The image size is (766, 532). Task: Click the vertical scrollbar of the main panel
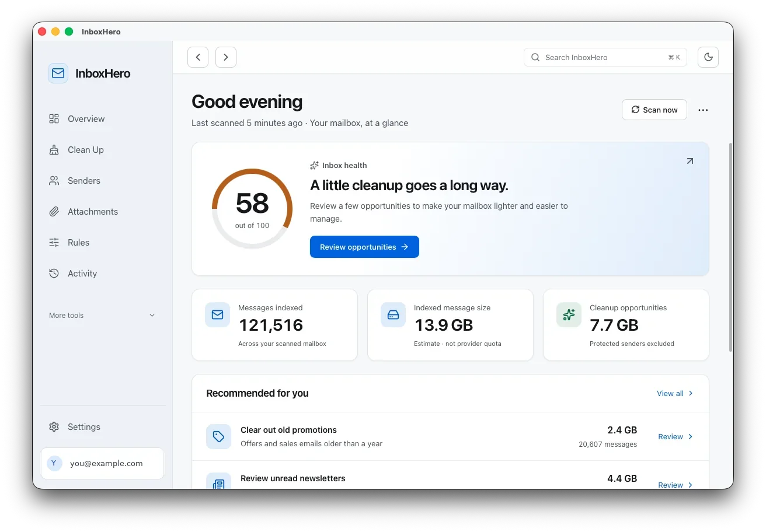[x=730, y=248]
